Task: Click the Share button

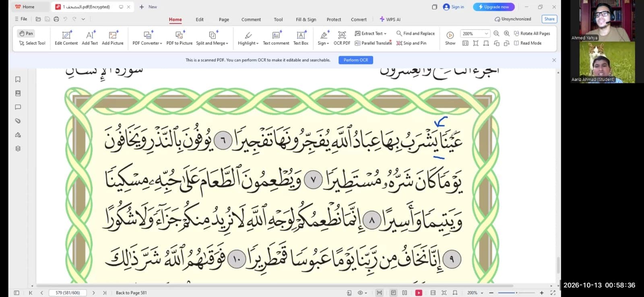Action: coord(549,19)
